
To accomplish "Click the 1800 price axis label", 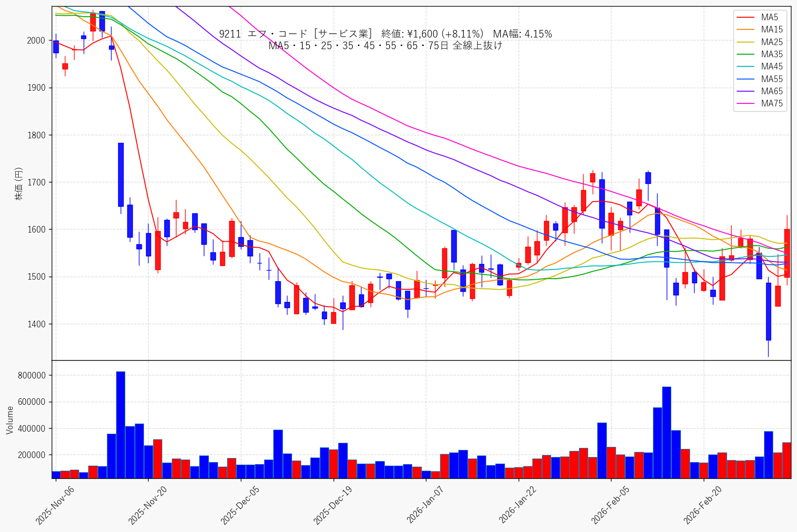I will tap(36, 135).
